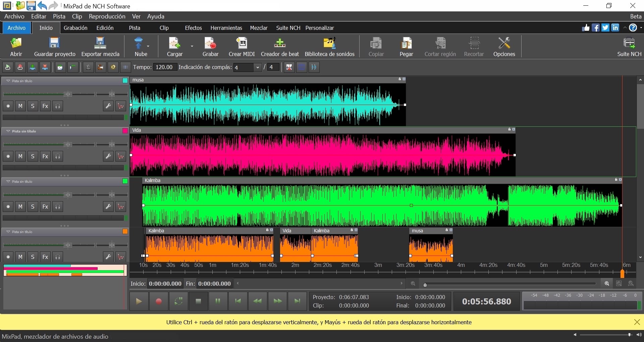This screenshot has width=644, height=342.
Task: Open the Reproducción menu
Action: 107,16
